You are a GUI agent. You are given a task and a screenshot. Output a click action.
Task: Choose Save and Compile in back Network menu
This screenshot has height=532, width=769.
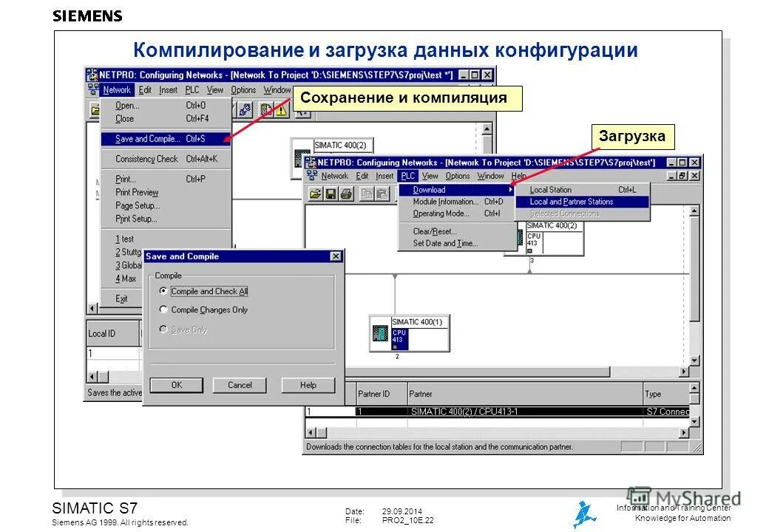166,139
